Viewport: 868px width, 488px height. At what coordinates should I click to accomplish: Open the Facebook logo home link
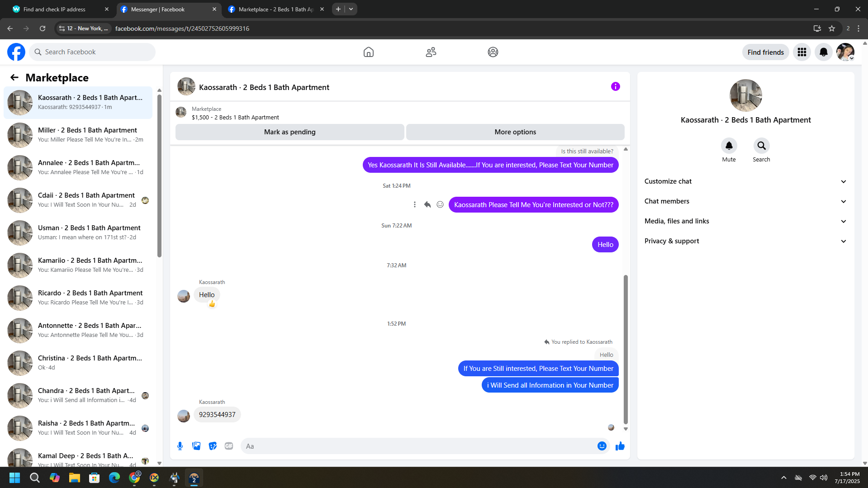(16, 52)
